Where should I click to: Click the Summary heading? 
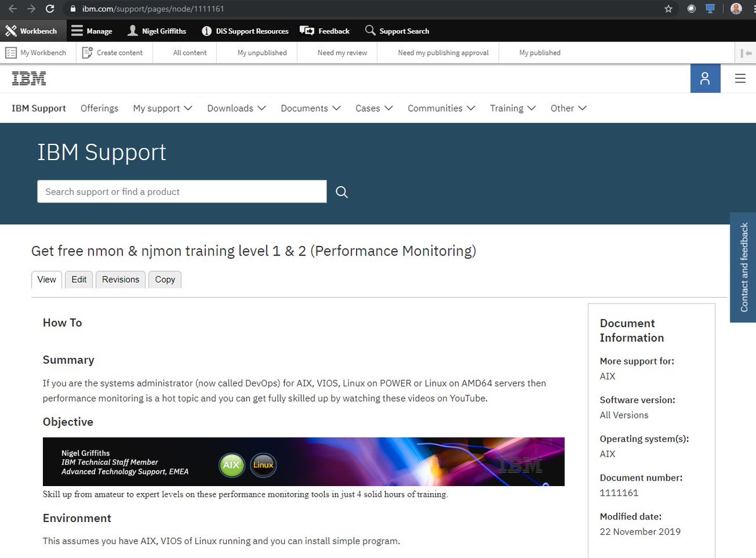(x=69, y=360)
